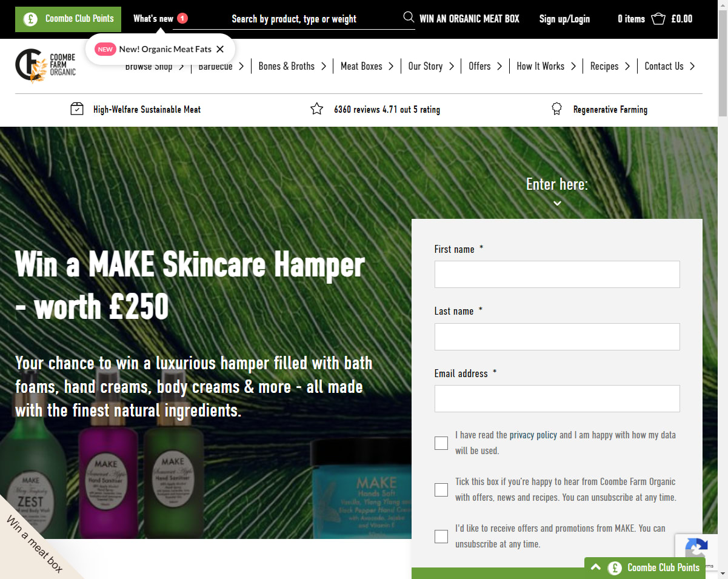This screenshot has width=728, height=579.
Task: Click the downward chevron under Enter here
Action: 556,203
